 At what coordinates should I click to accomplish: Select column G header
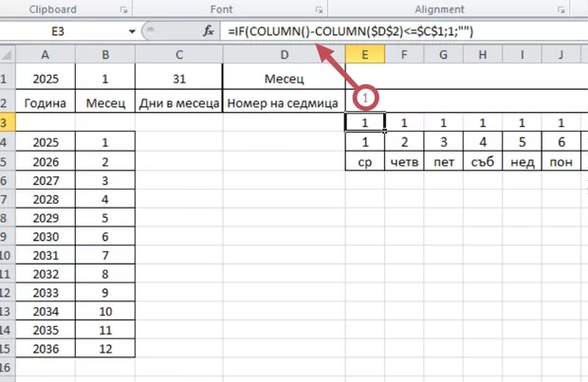click(x=444, y=55)
